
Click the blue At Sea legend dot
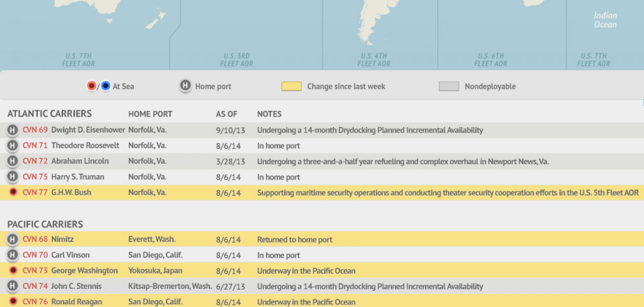point(105,86)
